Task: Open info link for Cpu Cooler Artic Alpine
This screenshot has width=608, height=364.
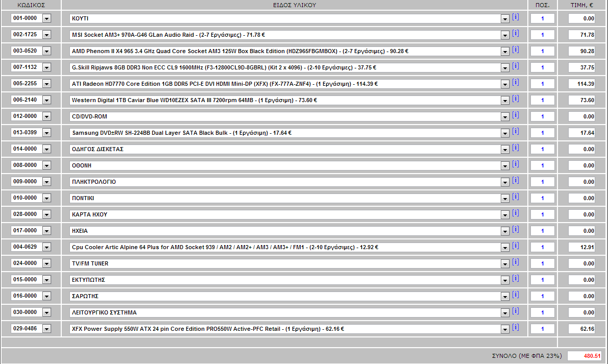Action: point(515,246)
